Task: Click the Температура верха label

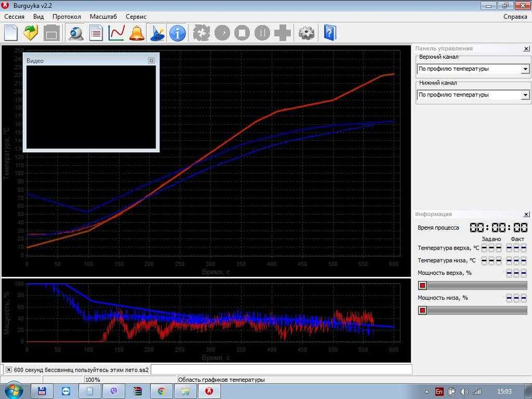Action: coord(449,248)
